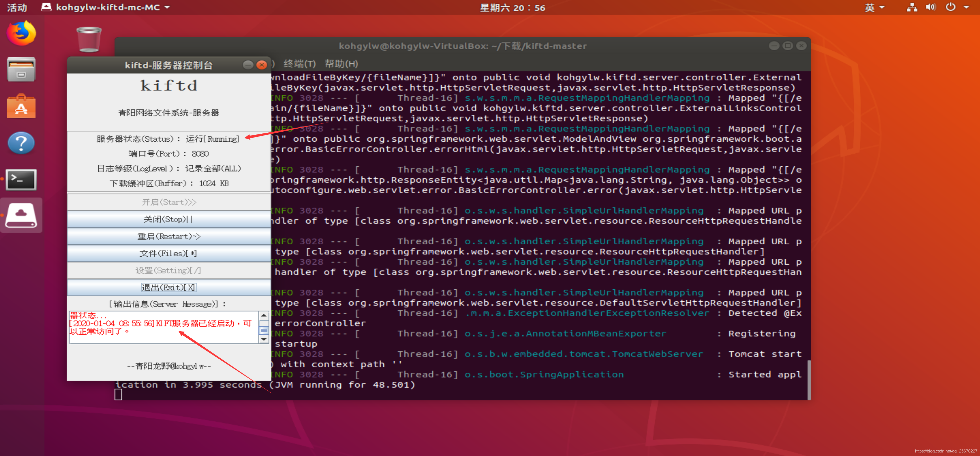Open the Terminal icon in the dock
Screen dimensions: 980x456
[x=21, y=180]
